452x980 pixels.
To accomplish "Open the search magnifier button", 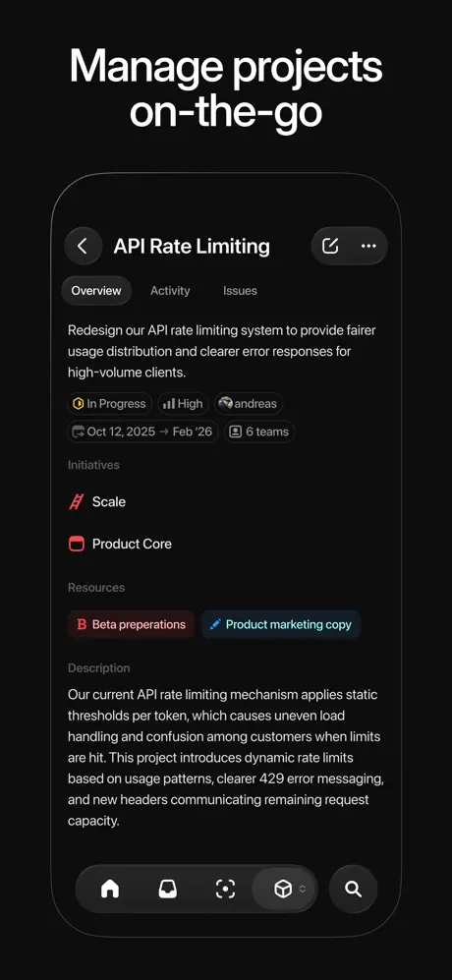I will pos(353,889).
